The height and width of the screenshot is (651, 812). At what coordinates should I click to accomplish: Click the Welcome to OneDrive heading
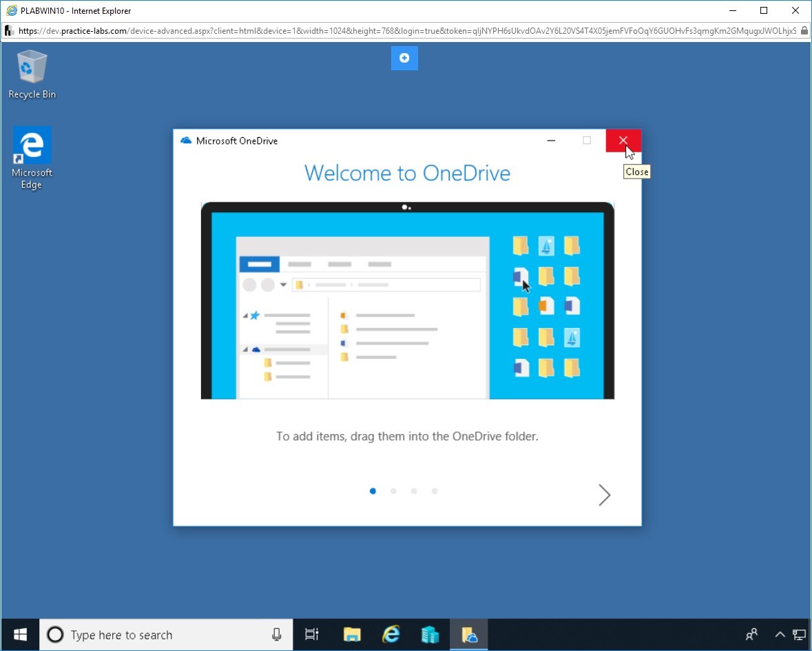tap(407, 173)
